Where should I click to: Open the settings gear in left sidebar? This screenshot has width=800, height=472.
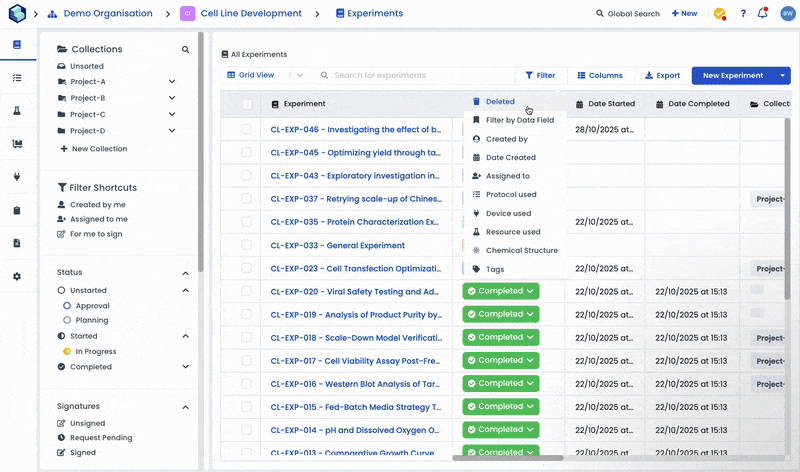(17, 276)
